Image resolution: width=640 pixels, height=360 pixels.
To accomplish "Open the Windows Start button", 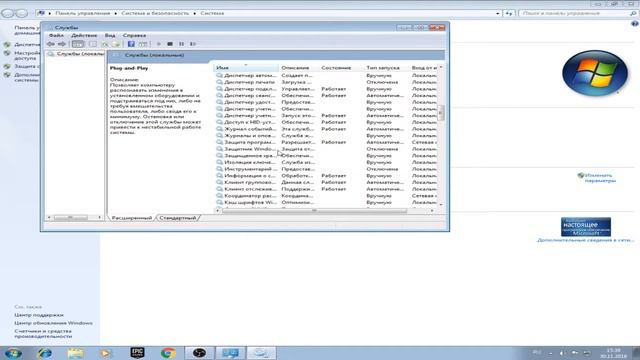I will tap(13, 353).
